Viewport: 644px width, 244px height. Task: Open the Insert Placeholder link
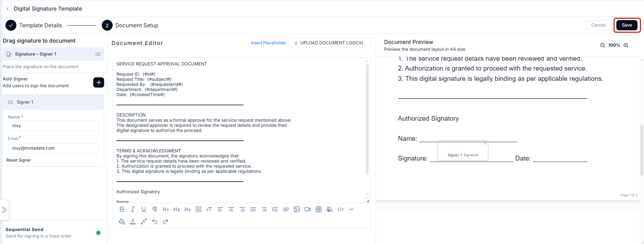click(268, 43)
